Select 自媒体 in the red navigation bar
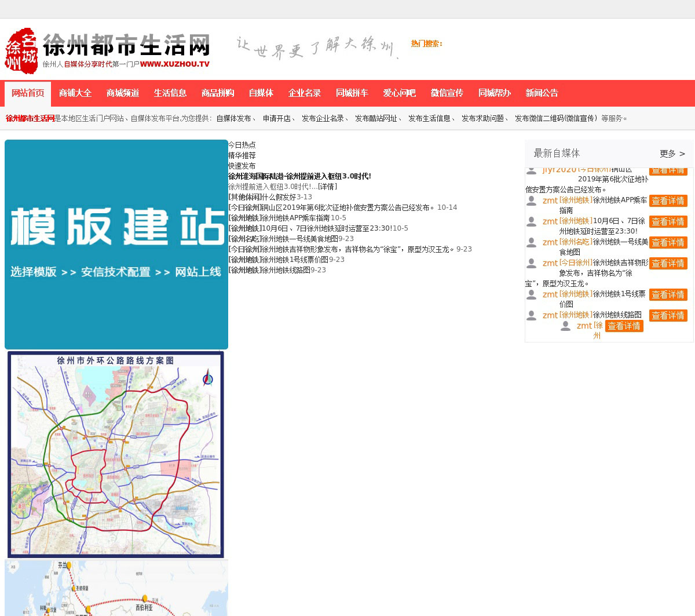This screenshot has height=616, width=695. tap(261, 93)
